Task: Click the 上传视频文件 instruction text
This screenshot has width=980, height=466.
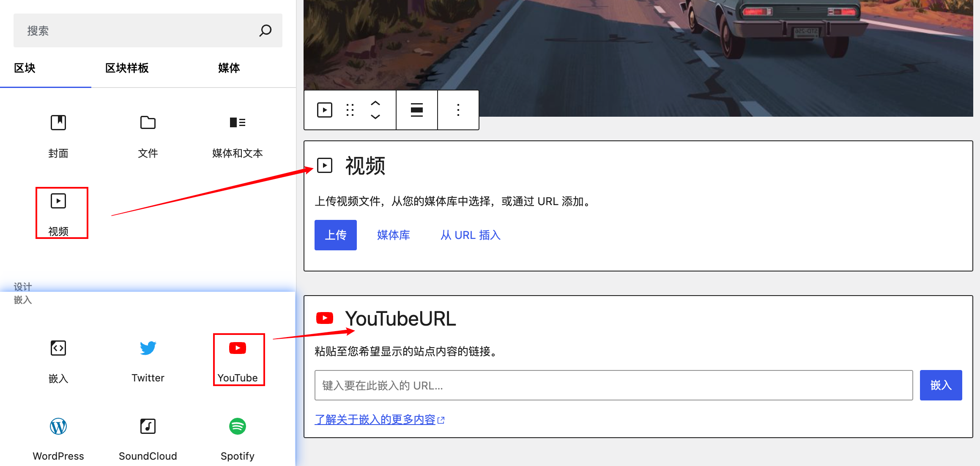Action: point(453,201)
